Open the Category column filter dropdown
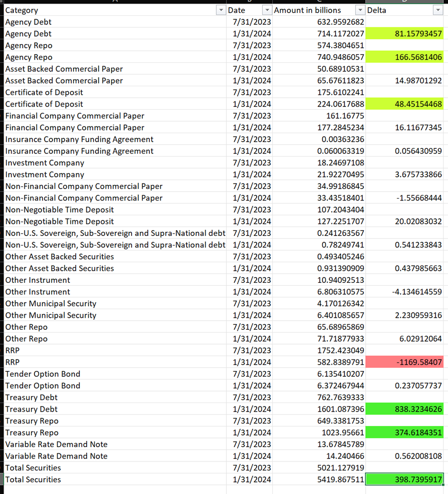 click(221, 10)
